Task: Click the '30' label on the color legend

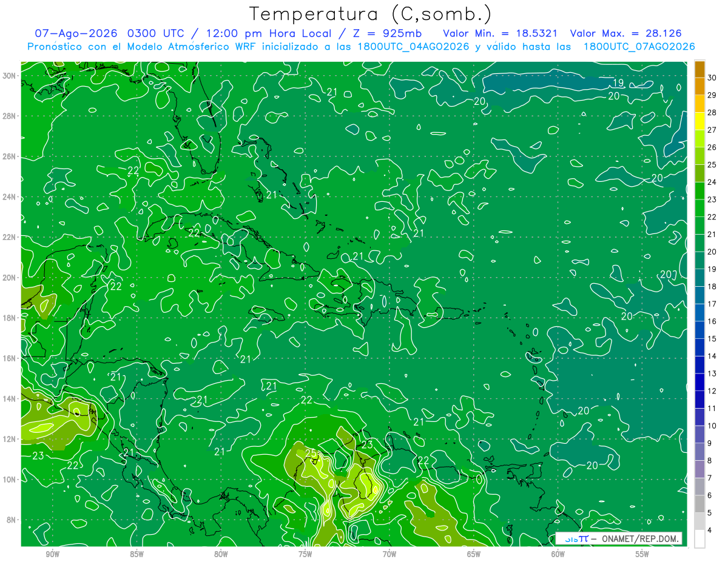Action: 712,77
